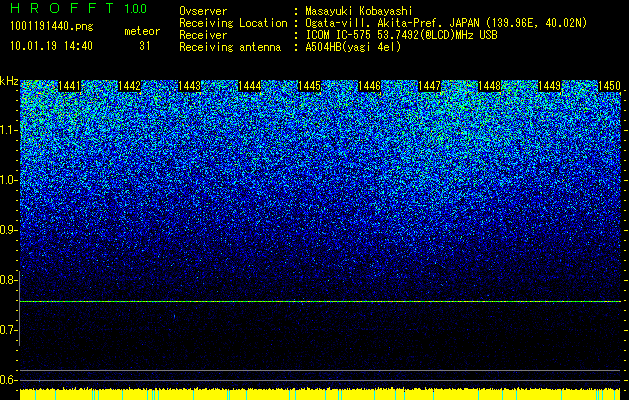The height and width of the screenshot is (400, 629).
Task: Click the 1445 time marker
Action: 310,86
